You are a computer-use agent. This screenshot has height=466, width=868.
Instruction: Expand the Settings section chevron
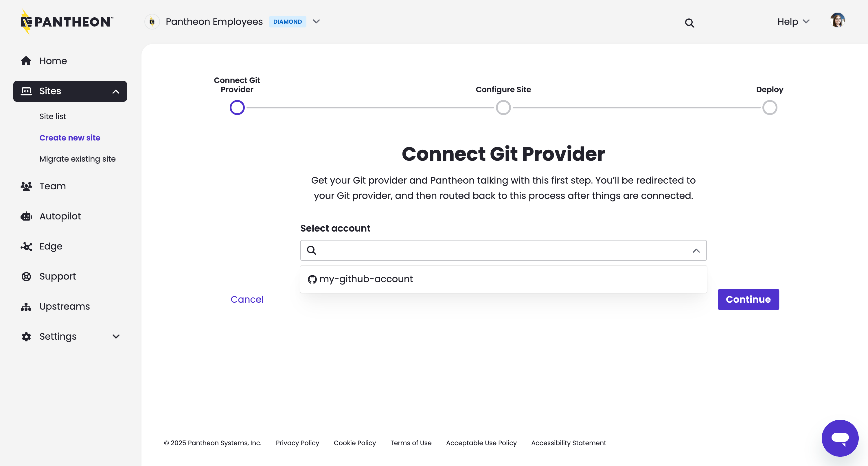[x=116, y=336]
